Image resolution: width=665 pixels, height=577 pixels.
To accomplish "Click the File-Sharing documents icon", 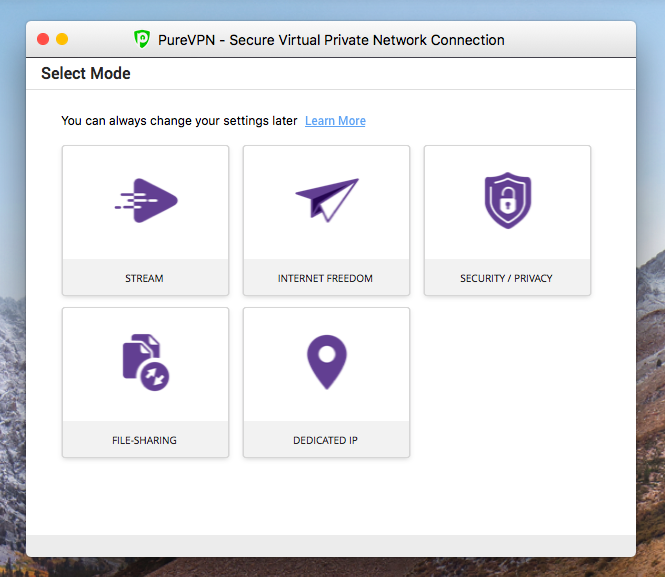I will [x=146, y=362].
